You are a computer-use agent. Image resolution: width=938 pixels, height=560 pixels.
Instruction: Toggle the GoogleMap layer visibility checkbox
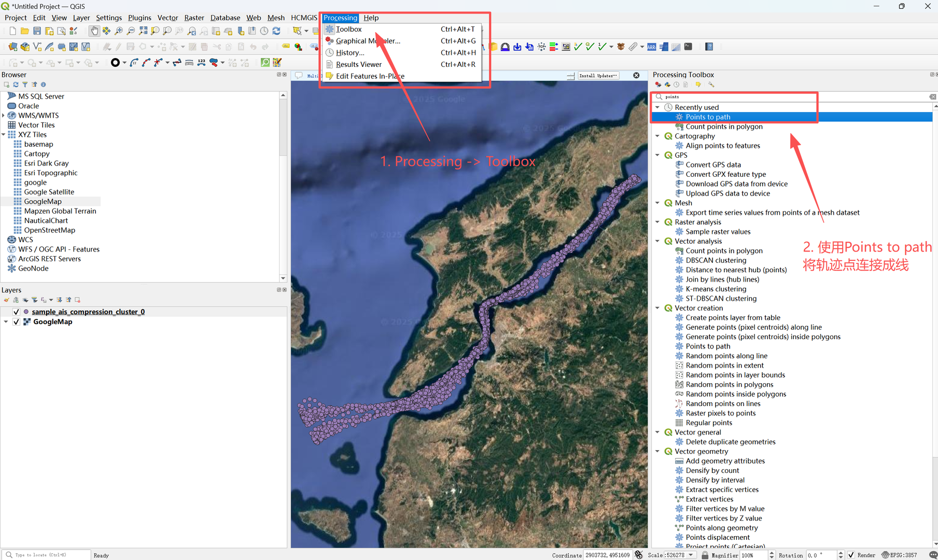[16, 322]
